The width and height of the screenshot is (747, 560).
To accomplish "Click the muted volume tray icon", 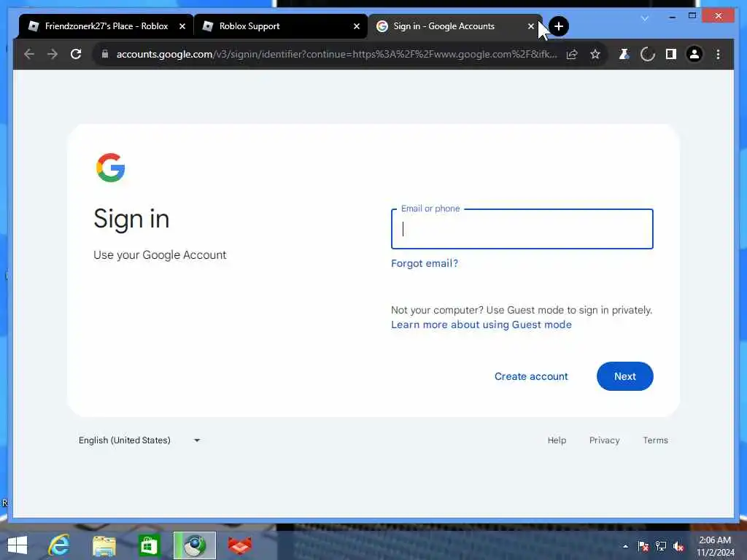I will [x=678, y=546].
